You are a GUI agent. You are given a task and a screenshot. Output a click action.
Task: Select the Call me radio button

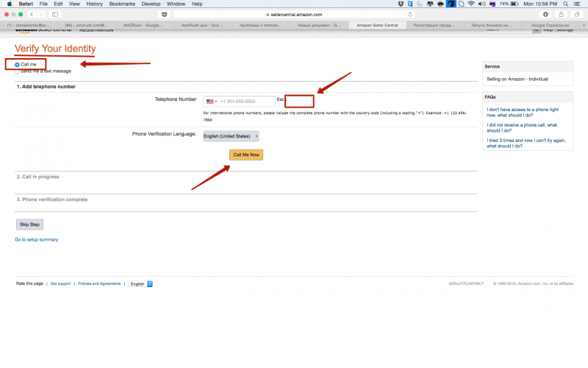[x=17, y=65]
